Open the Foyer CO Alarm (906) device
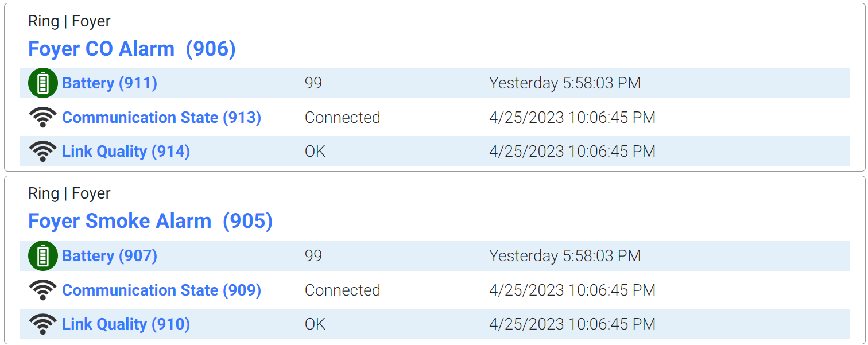 click(132, 49)
